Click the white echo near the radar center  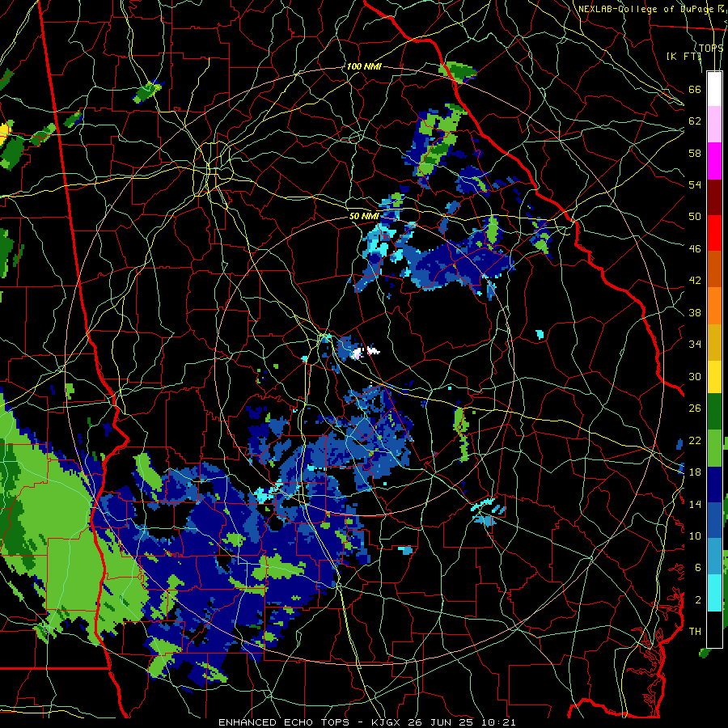365,352
